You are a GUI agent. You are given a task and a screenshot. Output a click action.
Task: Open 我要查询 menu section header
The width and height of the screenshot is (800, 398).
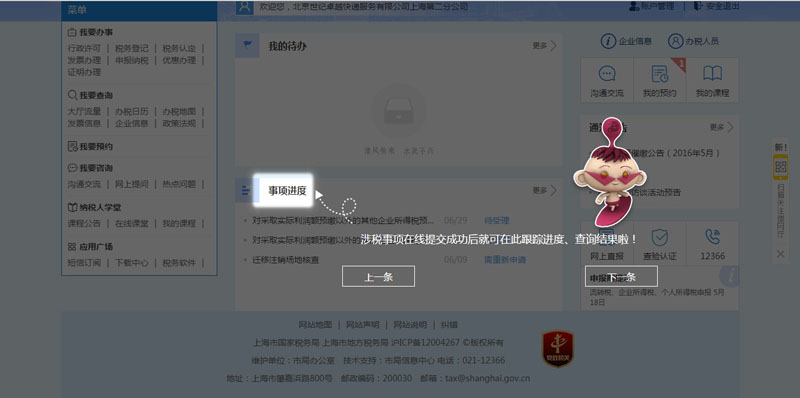click(90, 95)
